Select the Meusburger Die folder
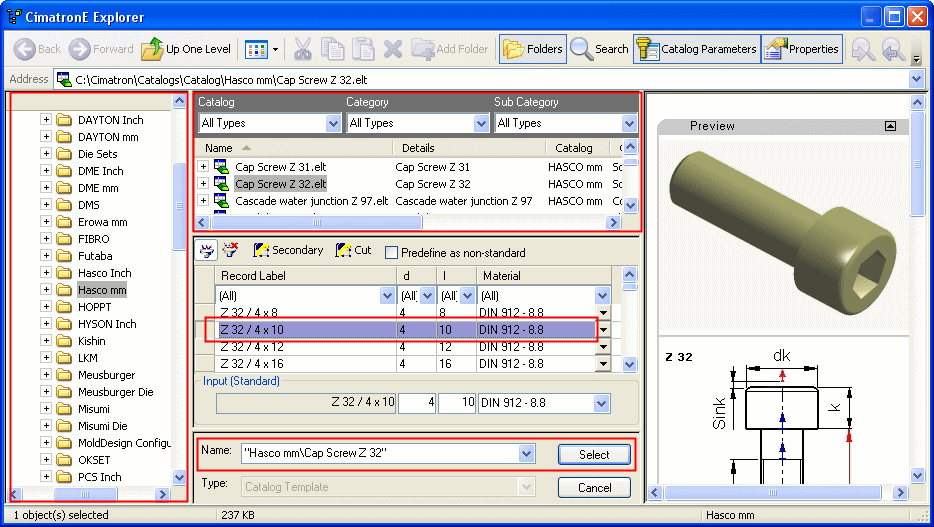Image resolution: width=934 pixels, height=527 pixels. (x=116, y=392)
